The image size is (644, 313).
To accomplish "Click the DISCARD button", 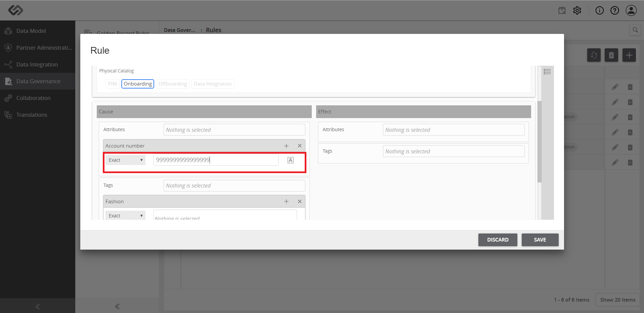I will click(498, 240).
